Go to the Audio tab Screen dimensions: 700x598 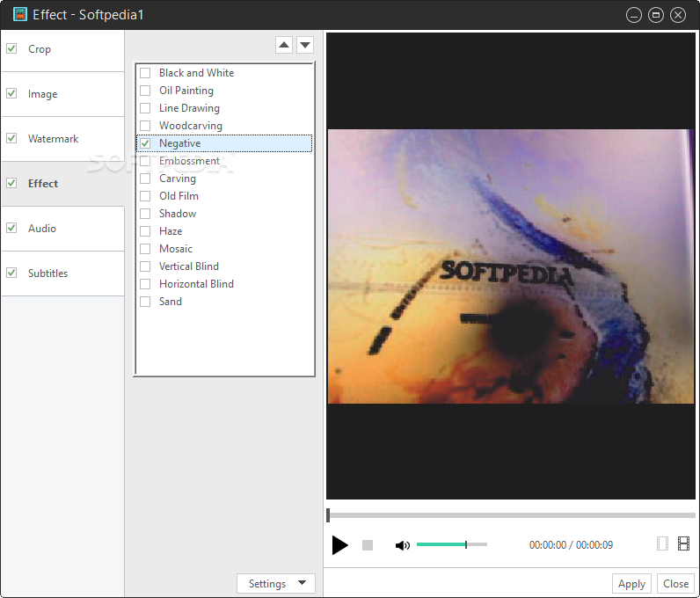[x=63, y=229]
